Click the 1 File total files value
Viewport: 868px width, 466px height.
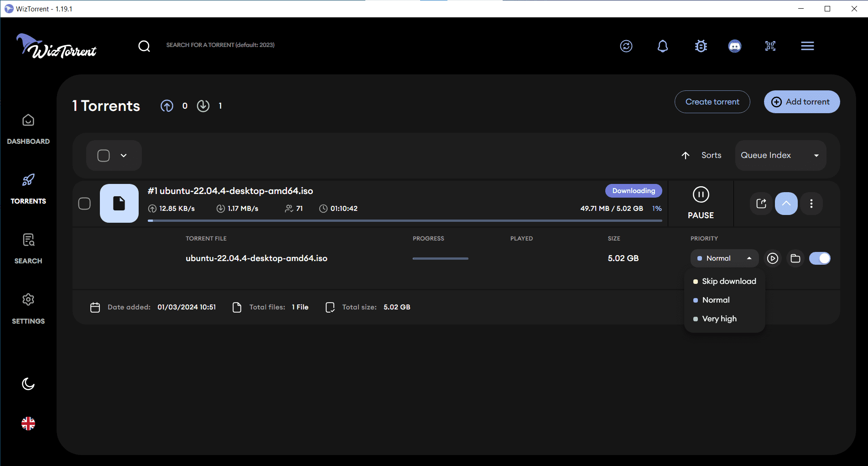300,307
